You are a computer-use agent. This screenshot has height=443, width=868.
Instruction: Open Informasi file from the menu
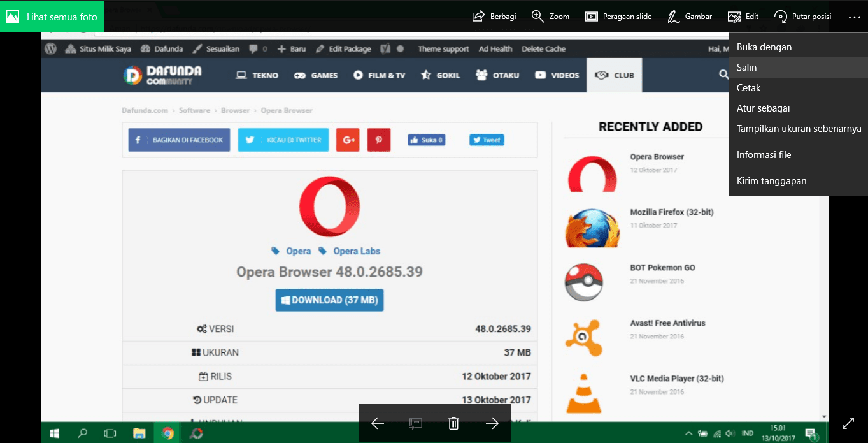tap(764, 155)
